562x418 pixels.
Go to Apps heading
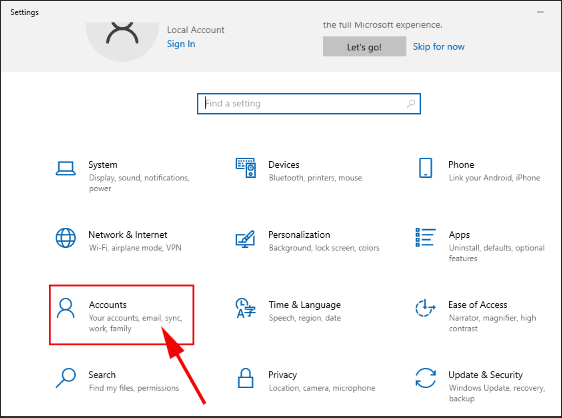pyautogui.click(x=459, y=235)
